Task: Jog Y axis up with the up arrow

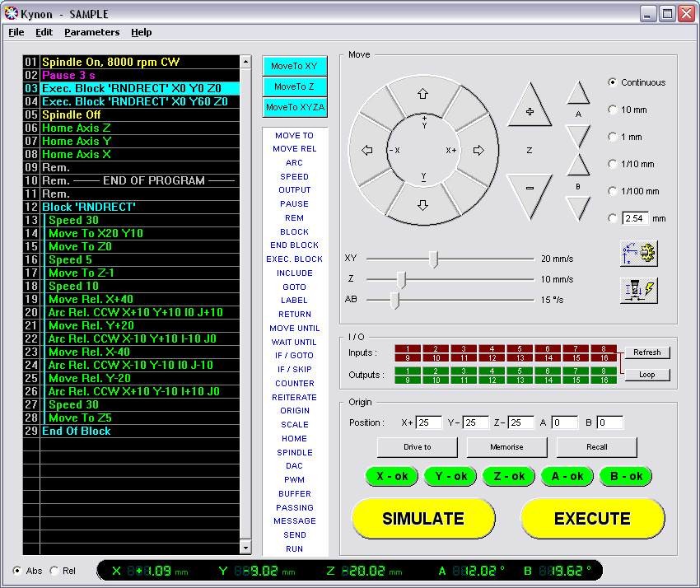Action: pyautogui.click(x=423, y=94)
